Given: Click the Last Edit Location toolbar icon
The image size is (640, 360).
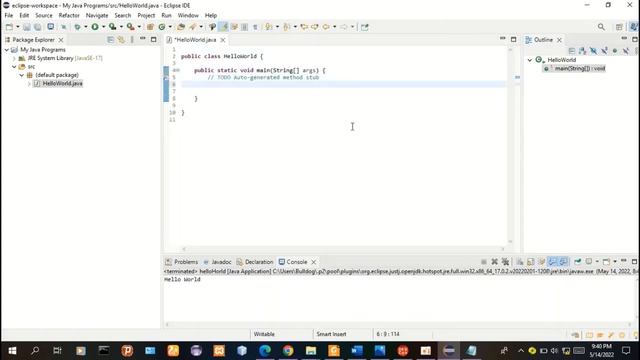Looking at the screenshot, I should pyautogui.click(x=304, y=27).
